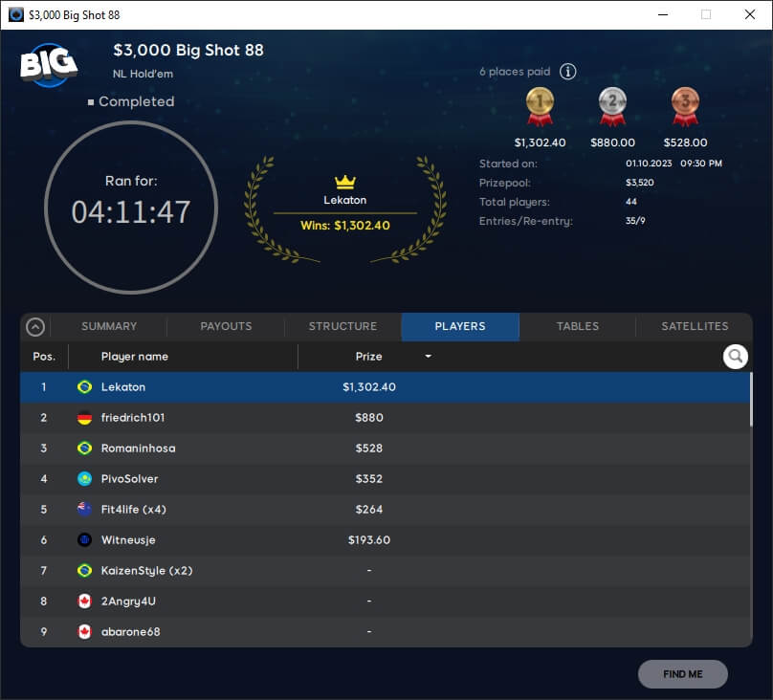773x700 pixels.
Task: Click the $352 prize cell
Action: pyautogui.click(x=368, y=478)
